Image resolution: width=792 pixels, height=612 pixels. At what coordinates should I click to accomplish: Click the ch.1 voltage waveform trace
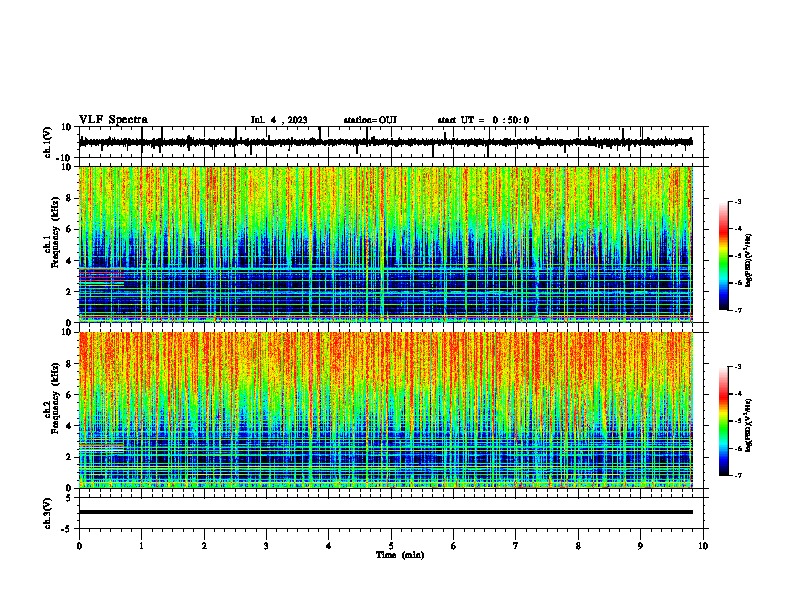tap(385, 142)
